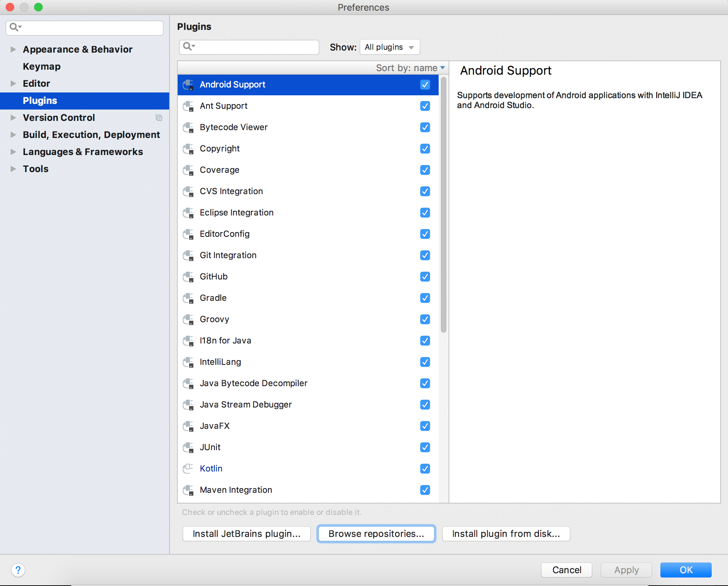This screenshot has width=728, height=586.
Task: Expand the Appearance & Behavior section
Action: (x=13, y=49)
